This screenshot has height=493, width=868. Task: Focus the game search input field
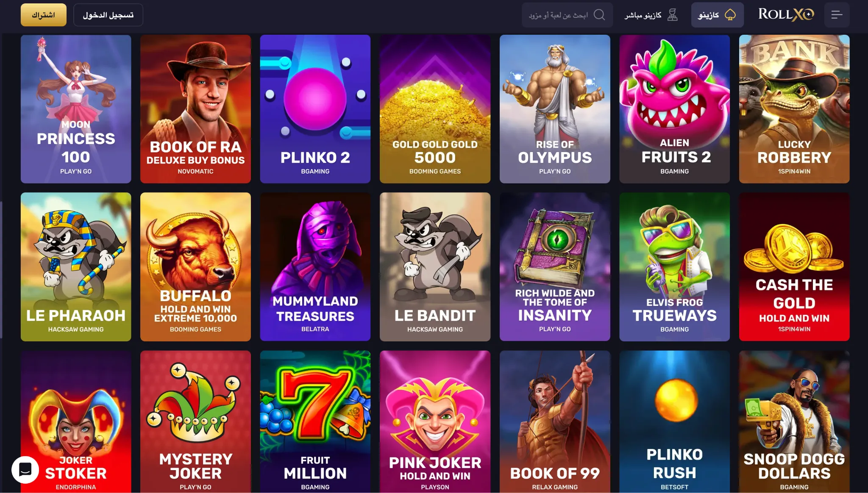pos(567,15)
